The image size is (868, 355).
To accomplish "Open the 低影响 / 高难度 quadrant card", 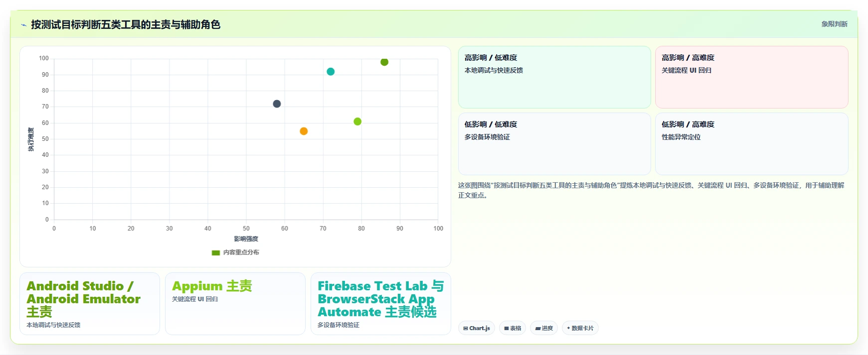I will pos(751,144).
